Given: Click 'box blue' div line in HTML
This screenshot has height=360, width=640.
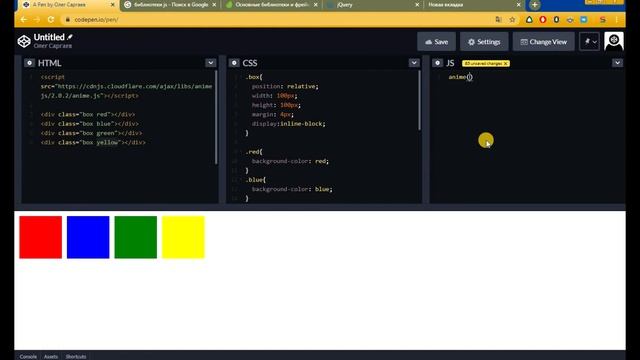Looking at the screenshot, I should (89, 124).
